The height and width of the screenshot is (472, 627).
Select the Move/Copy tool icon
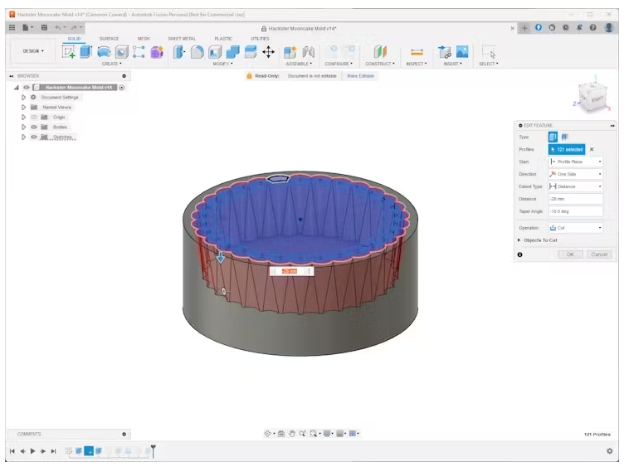point(268,51)
